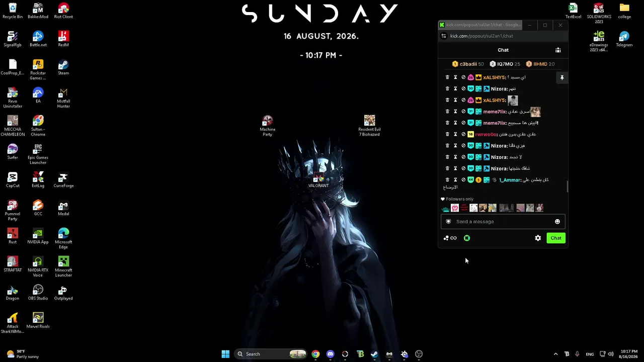This screenshot has width=644, height=362.
Task: Focus the Send a message field
Action: tap(503, 222)
